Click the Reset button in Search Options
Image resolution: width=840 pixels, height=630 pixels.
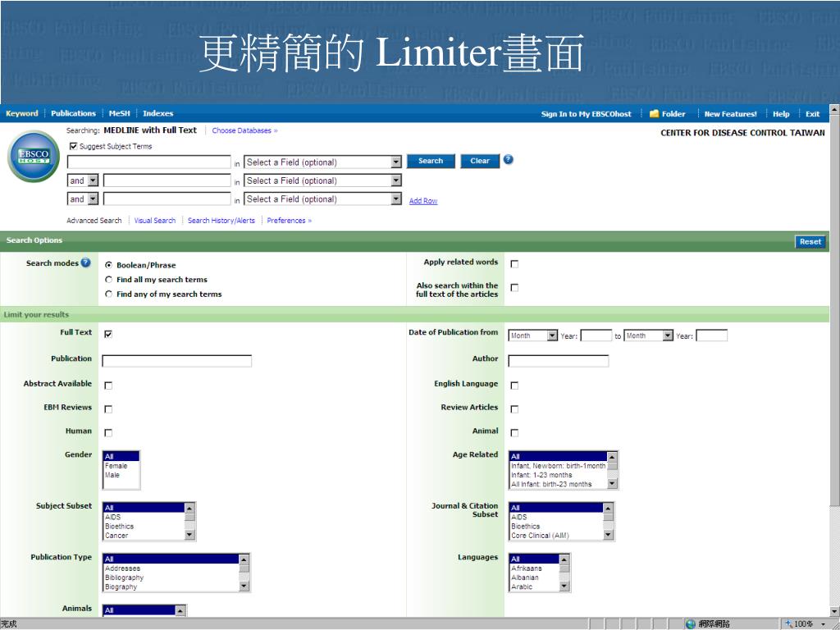(x=810, y=242)
